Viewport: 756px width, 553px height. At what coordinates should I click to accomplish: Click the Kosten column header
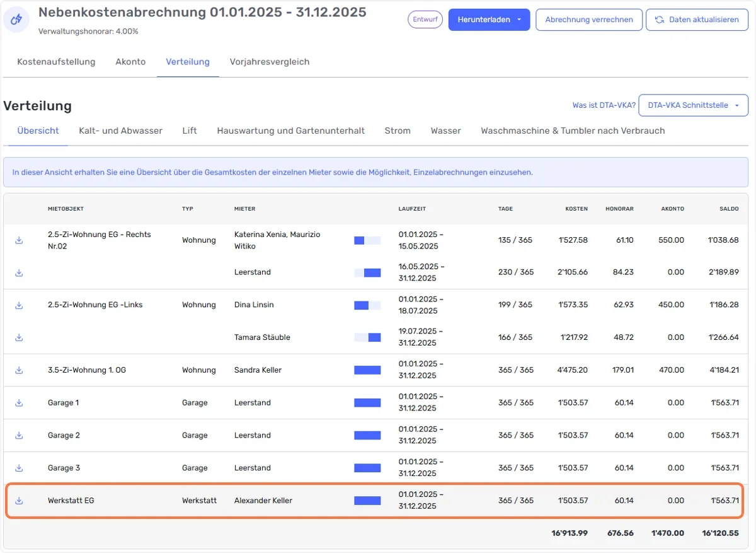point(576,209)
